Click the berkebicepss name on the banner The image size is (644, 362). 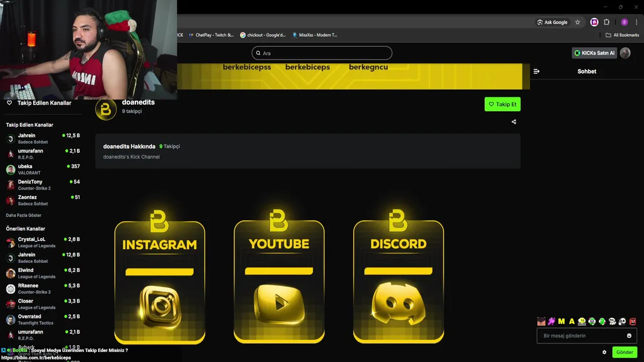click(x=247, y=67)
